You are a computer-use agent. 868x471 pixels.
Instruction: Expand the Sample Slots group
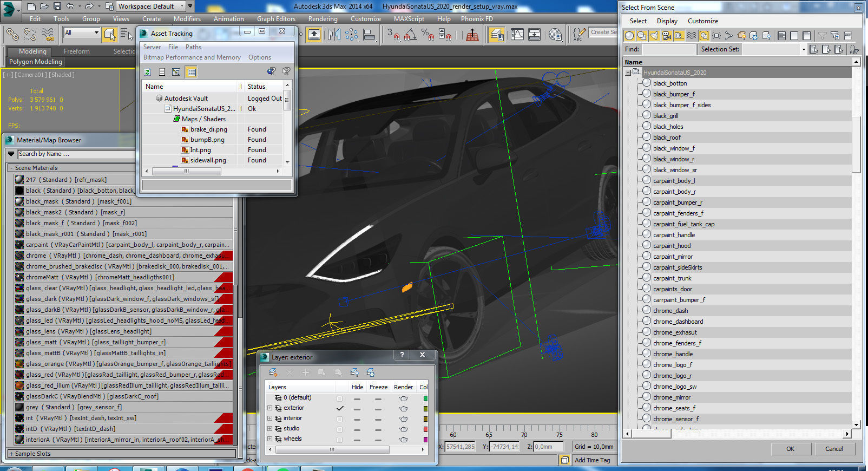[11, 454]
